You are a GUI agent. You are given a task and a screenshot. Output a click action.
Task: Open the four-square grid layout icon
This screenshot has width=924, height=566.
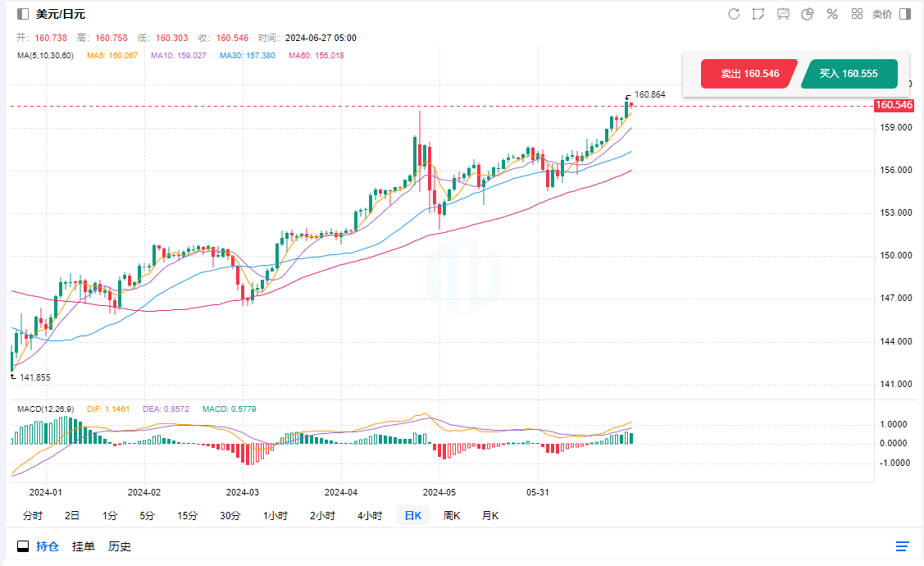(857, 14)
